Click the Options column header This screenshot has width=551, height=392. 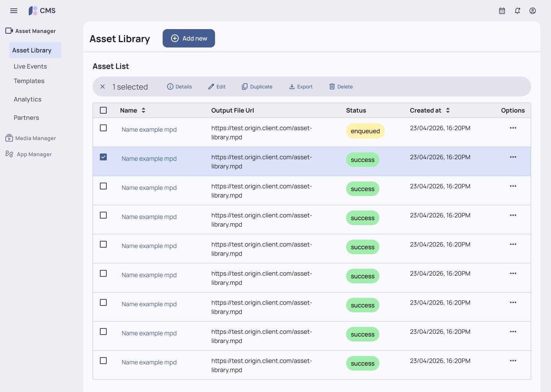(513, 110)
